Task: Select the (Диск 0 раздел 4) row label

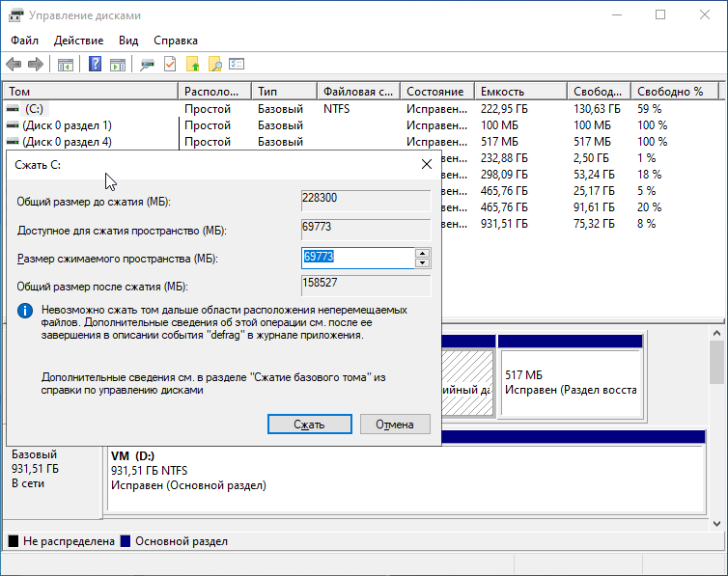Action: [68, 142]
